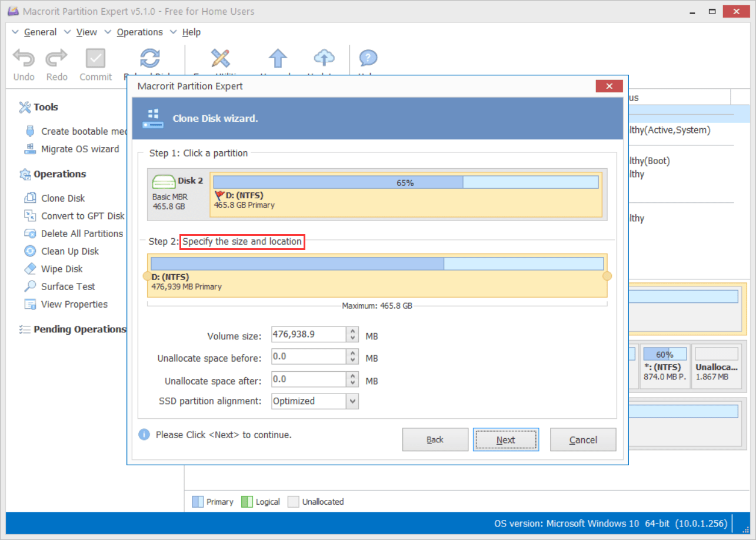Click the right resize handle of partition bar
This screenshot has width=756, height=540.
click(x=607, y=276)
